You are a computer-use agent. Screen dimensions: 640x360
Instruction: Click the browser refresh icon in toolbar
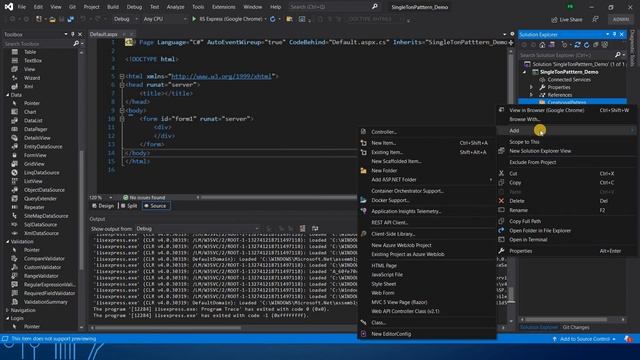(x=273, y=19)
